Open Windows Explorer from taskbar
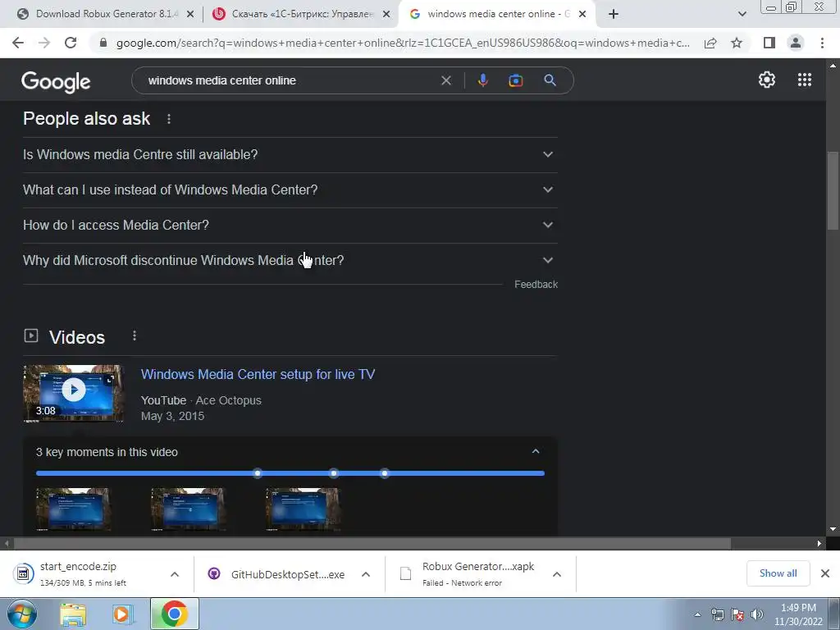The height and width of the screenshot is (630, 840). coord(73,614)
